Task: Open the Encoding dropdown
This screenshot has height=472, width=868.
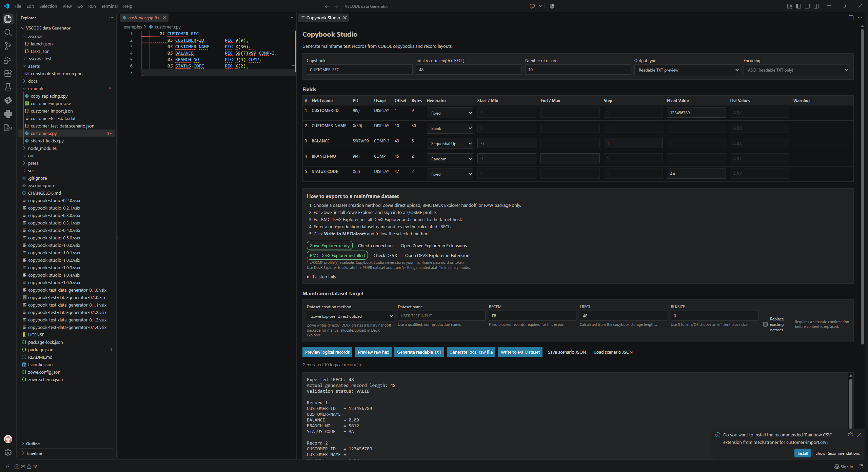Action: click(796, 70)
